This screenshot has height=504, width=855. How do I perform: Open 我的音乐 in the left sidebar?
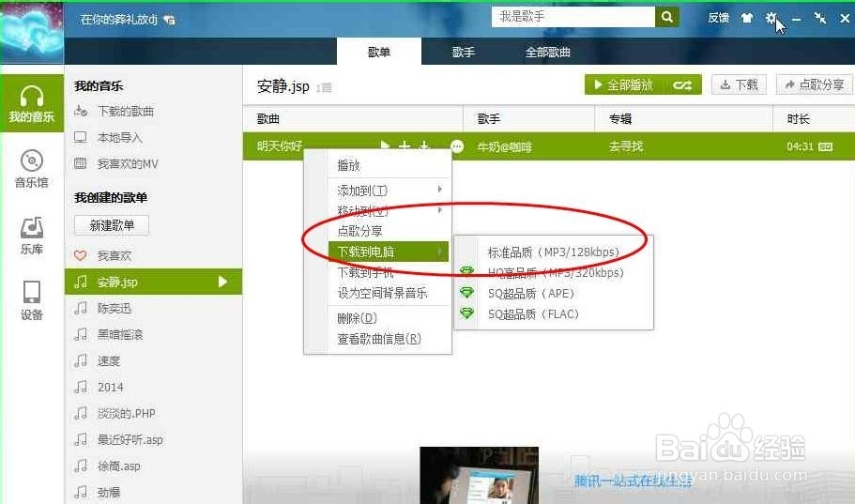pos(32,103)
